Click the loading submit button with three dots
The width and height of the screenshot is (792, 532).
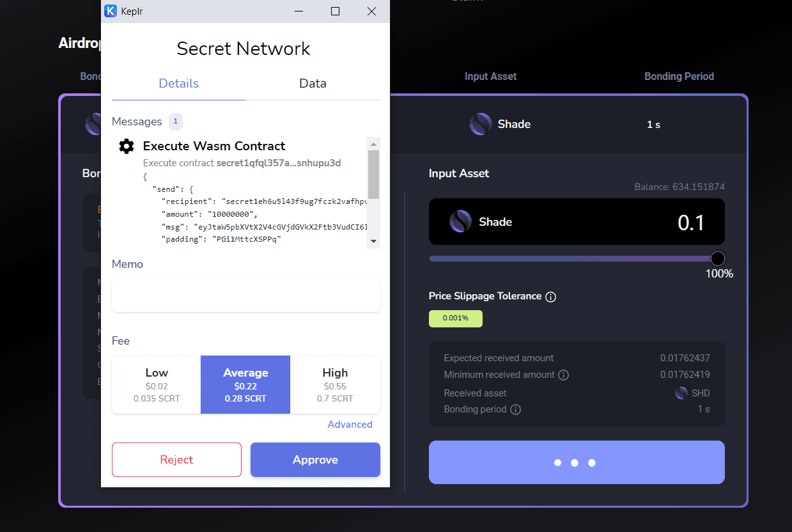click(x=577, y=462)
